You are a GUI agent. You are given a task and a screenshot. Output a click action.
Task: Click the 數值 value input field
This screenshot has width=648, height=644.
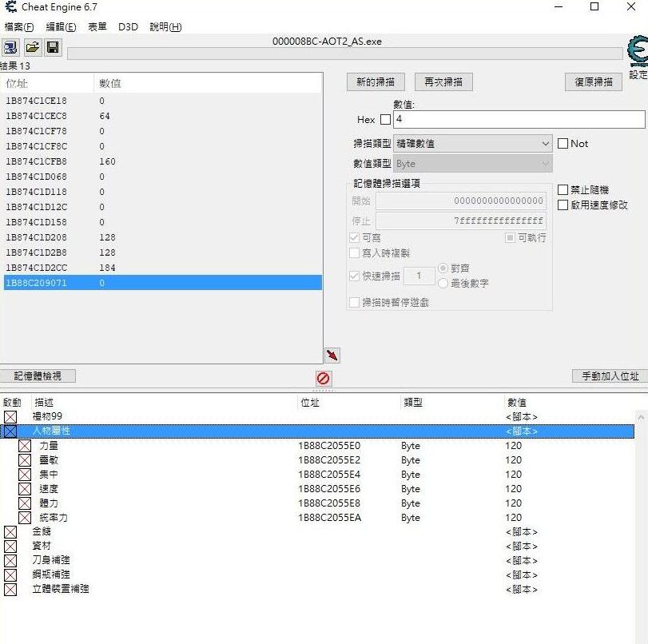pos(519,120)
